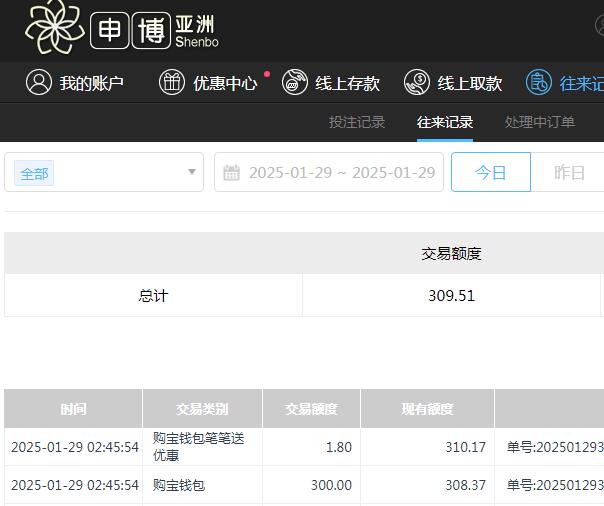Open the 往来记录 records icon

point(539,82)
